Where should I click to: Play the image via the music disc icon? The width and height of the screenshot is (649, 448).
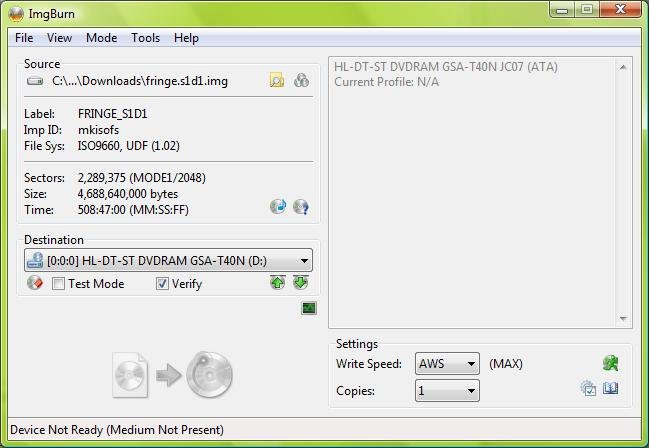point(278,206)
